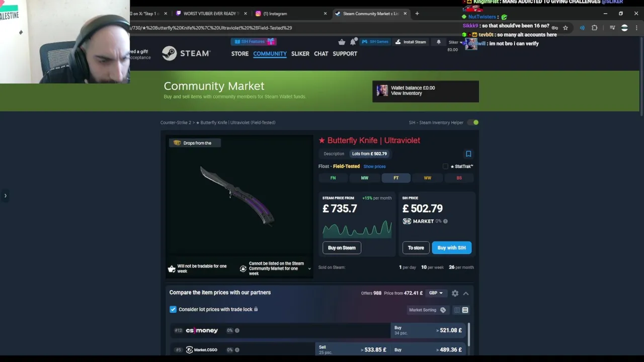Open the SLIKER profile menu
Image resolution: width=644 pixels, height=362 pixels.
point(300,54)
